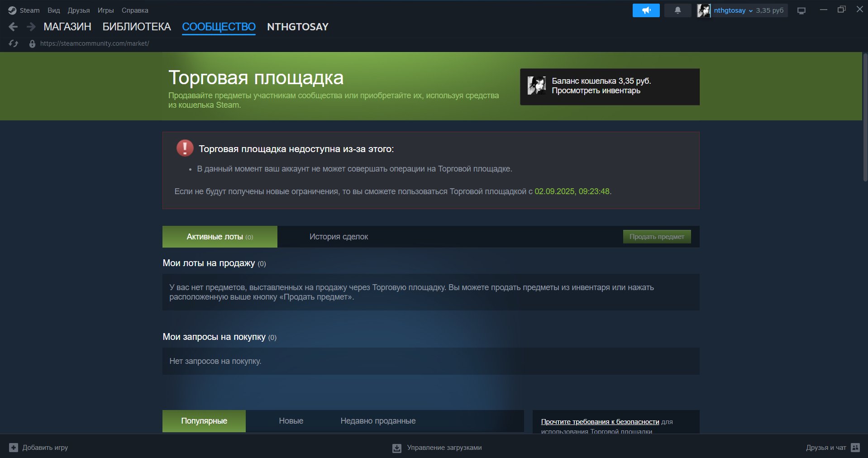Click the padlock security icon
The image size is (868, 458).
pos(32,43)
